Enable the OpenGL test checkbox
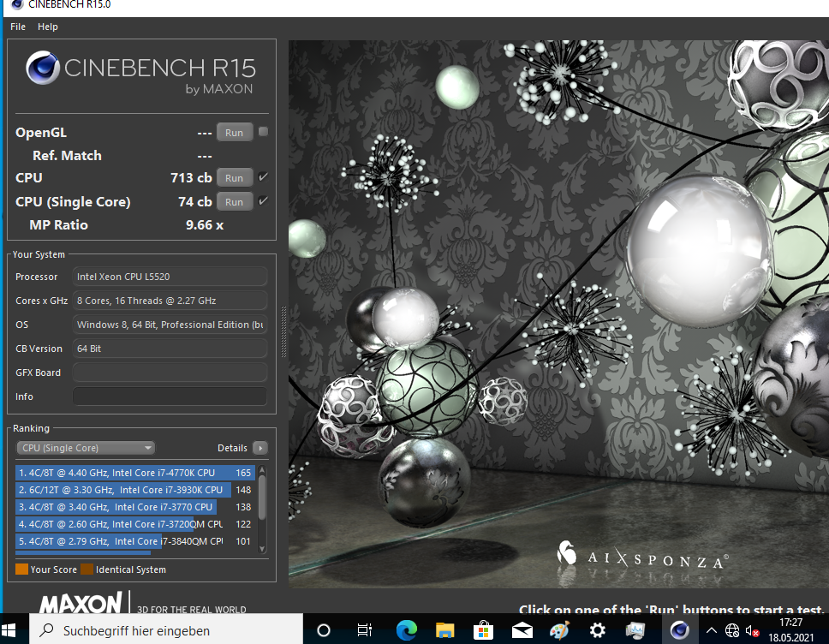 (263, 132)
